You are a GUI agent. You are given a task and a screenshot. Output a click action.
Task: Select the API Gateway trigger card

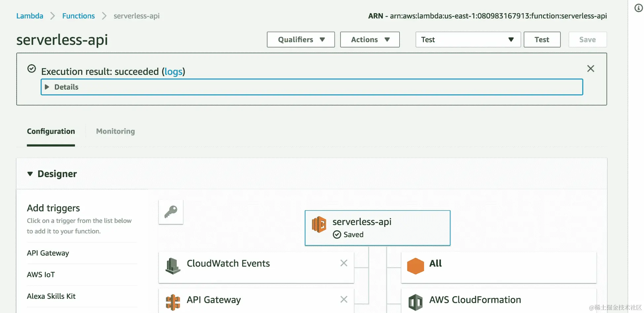256,301
